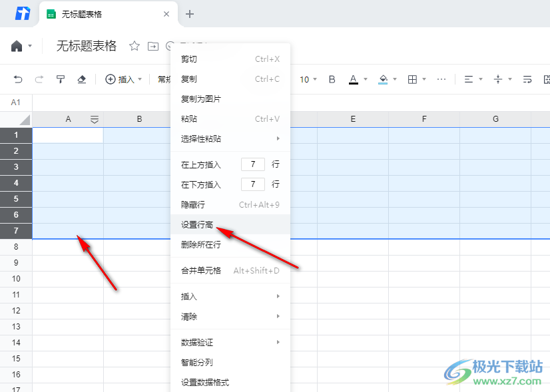Apply the font color A
550x392 pixels.
(354, 80)
